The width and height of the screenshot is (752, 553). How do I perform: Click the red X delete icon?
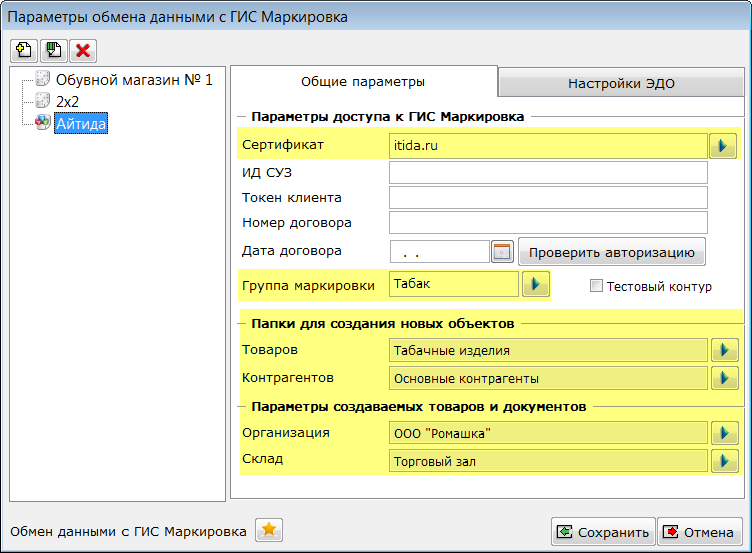(x=83, y=50)
